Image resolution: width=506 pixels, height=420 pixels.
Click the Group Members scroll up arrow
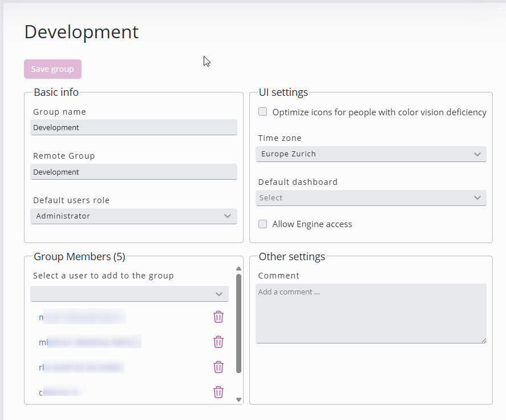(238, 269)
